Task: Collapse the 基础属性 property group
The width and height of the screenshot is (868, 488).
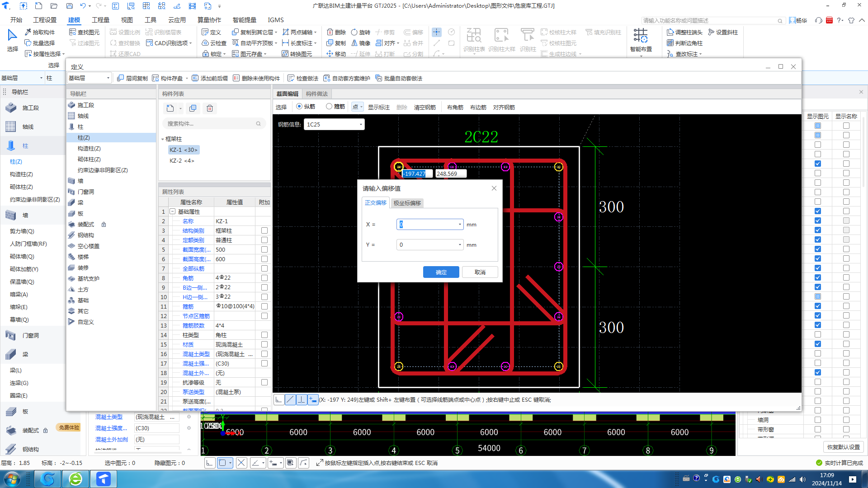Action: (x=172, y=211)
